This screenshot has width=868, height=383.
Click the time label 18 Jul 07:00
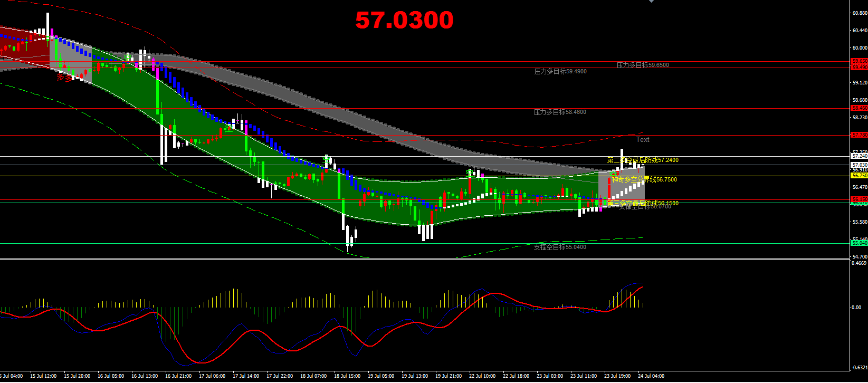(x=313, y=377)
